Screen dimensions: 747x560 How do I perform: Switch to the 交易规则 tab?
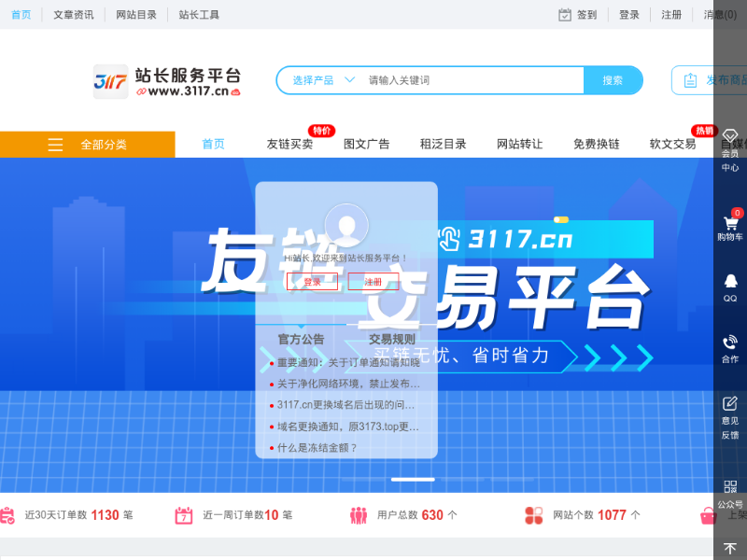[x=391, y=339]
